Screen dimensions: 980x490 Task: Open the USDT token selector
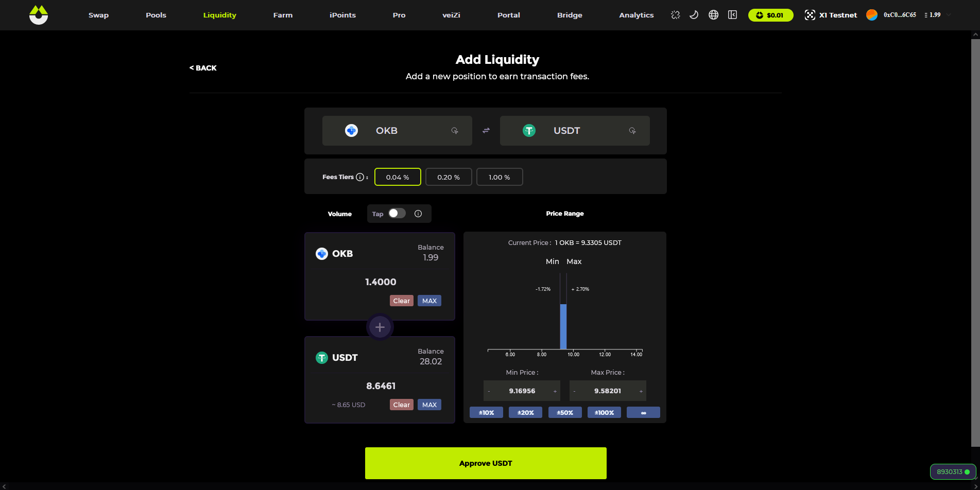[x=574, y=131]
